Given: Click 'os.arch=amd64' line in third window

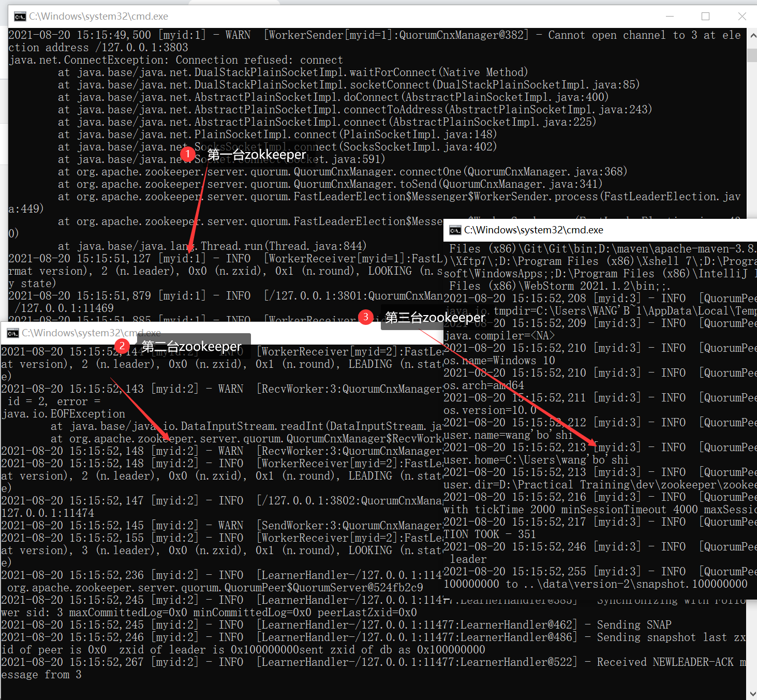Looking at the screenshot, I should [x=484, y=385].
